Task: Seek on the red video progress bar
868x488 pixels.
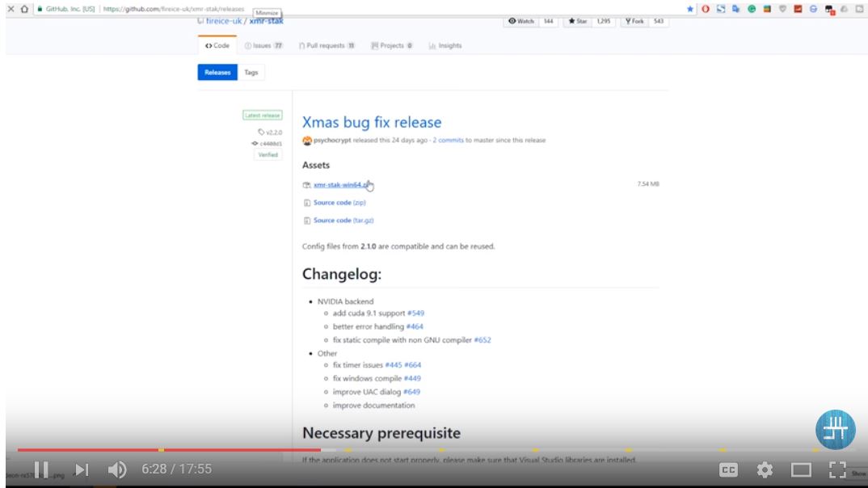Action: [169, 450]
